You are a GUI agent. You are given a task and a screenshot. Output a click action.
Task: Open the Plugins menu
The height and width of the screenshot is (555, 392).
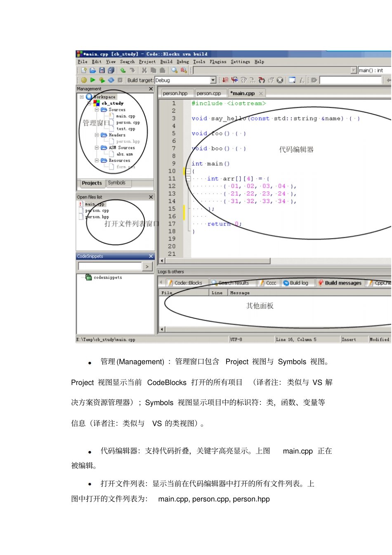coord(218,62)
